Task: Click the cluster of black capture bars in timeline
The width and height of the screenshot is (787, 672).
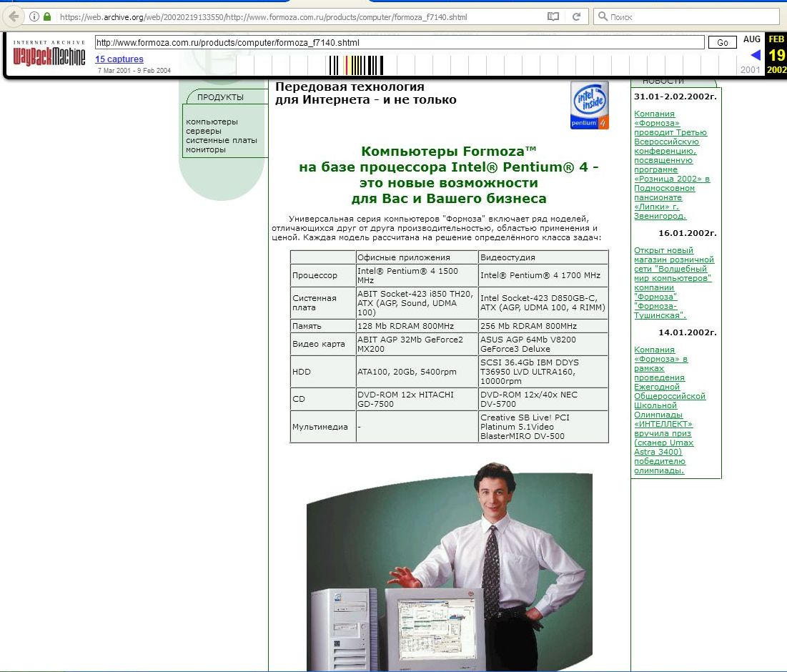Action: point(356,65)
